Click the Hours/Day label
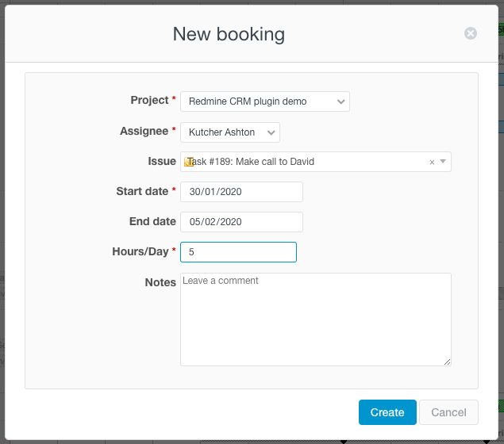Screen dimensions: 504x444 coord(140,251)
